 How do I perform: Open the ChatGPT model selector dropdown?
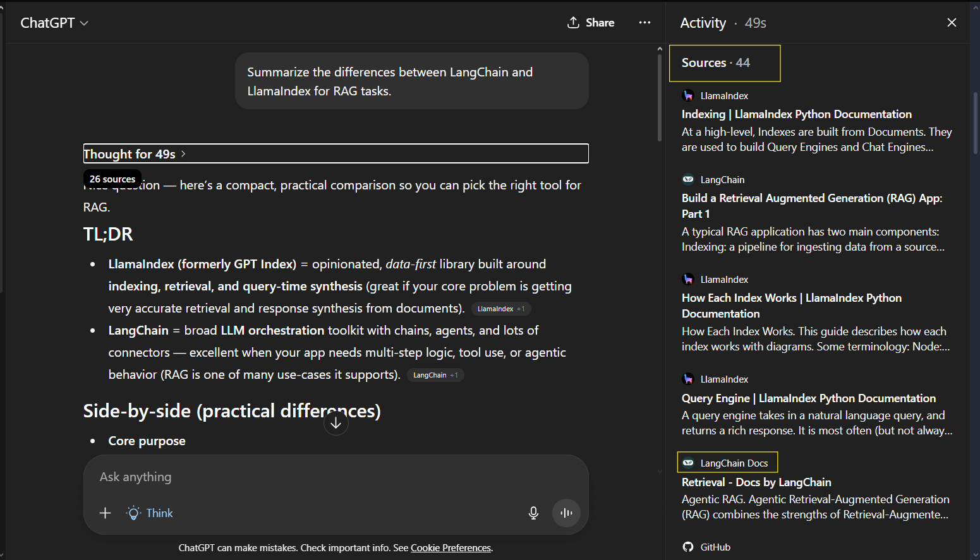tap(54, 22)
